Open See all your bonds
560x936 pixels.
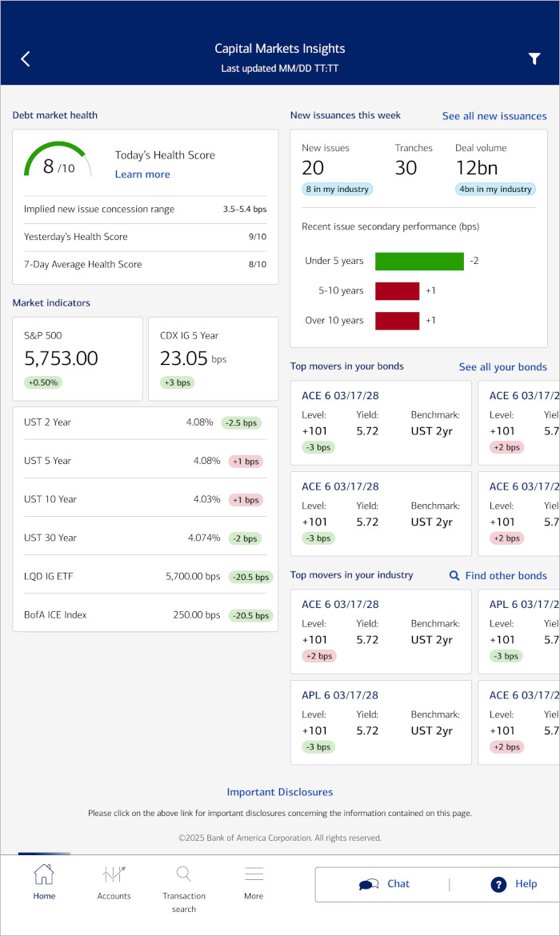click(x=502, y=367)
